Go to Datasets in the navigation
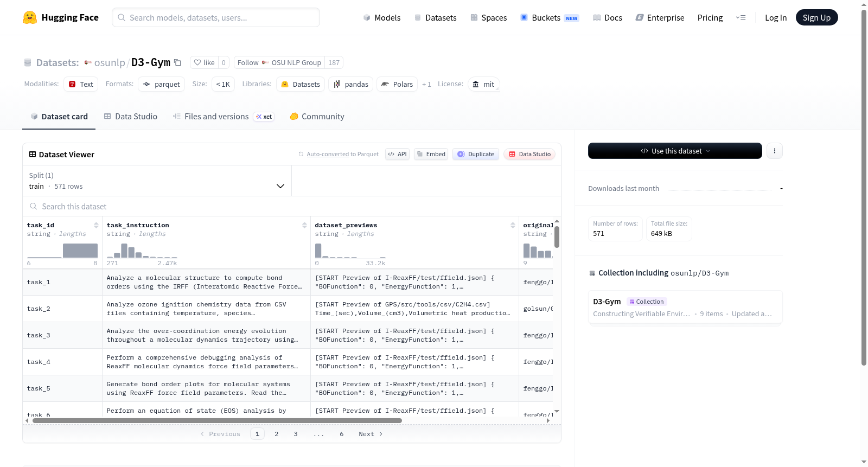This screenshot has width=868, height=467. coord(435,17)
